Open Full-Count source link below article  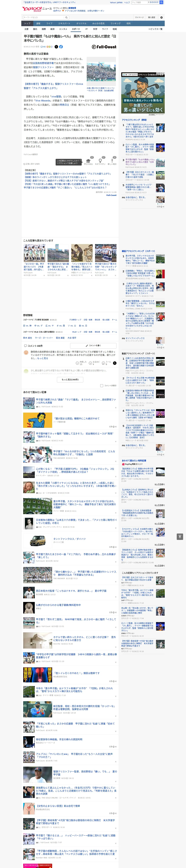[x=111, y=195]
